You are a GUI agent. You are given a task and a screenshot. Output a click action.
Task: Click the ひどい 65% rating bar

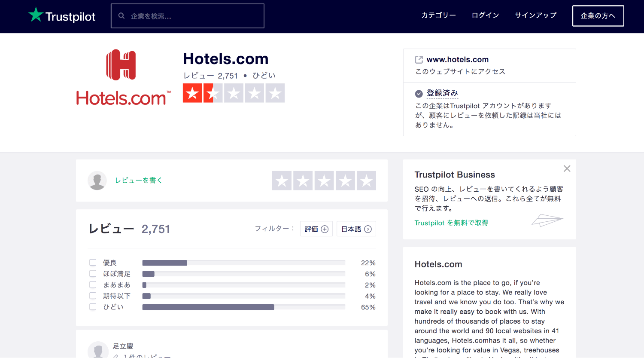click(x=244, y=307)
